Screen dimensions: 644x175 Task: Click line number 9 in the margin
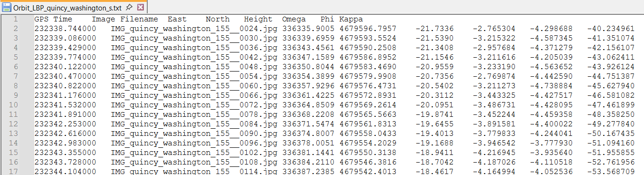(16, 95)
